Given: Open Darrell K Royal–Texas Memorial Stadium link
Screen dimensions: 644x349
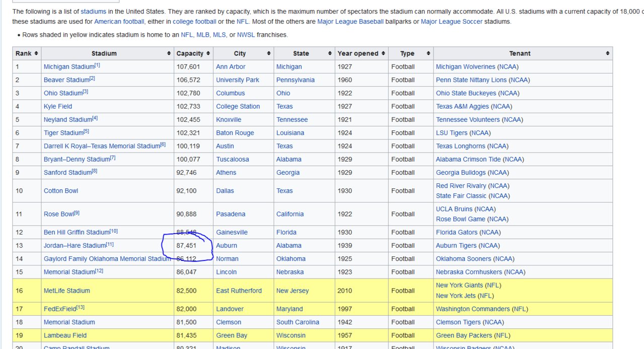Looking at the screenshot, I should point(102,146).
